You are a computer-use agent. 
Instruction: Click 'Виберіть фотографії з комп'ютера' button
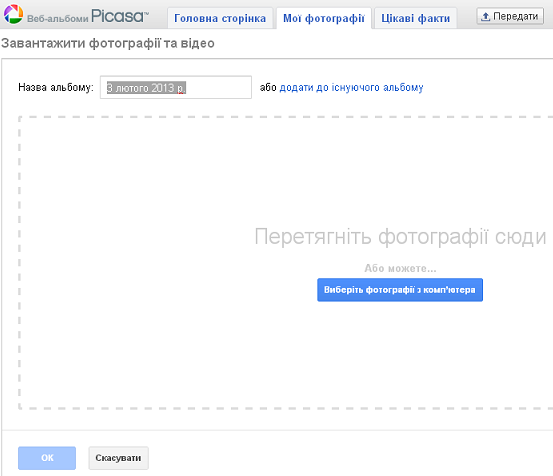pos(400,290)
